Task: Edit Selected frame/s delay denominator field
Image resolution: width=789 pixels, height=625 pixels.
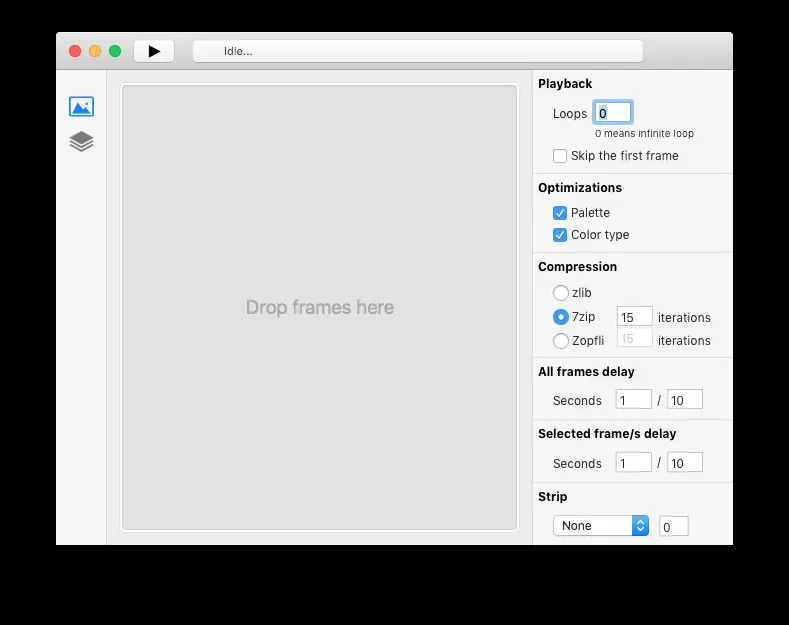Action: 685,463
